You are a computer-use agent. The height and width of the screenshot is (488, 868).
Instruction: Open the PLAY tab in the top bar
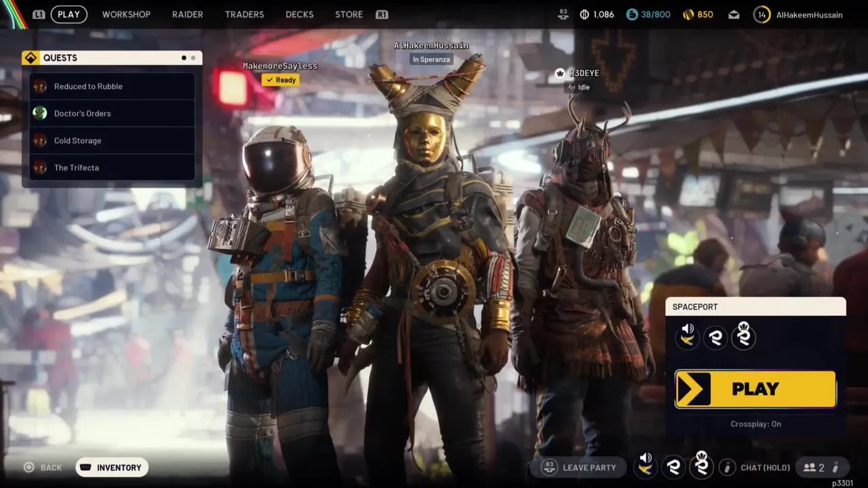pyautogui.click(x=68, y=14)
